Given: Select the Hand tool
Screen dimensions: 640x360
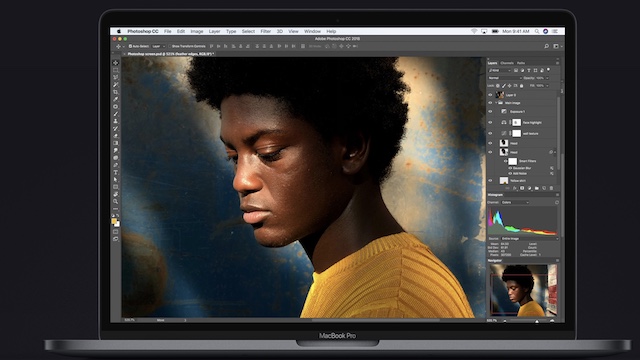Looking at the screenshot, I should coord(116,195).
